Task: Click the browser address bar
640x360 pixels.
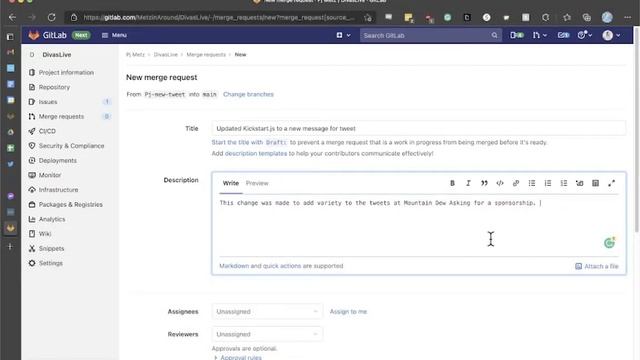Action: coord(218,17)
